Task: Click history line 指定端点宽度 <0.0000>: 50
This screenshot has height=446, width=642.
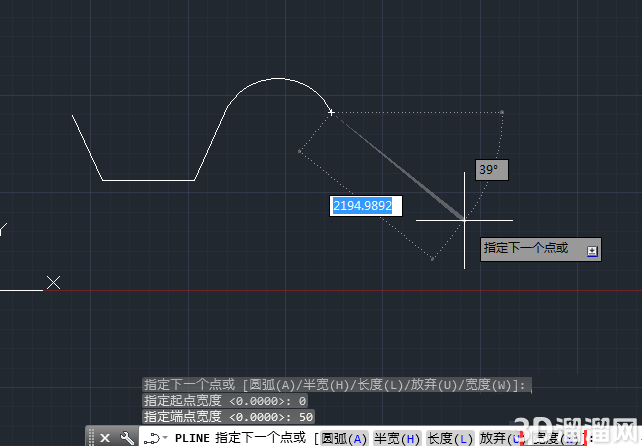Action: coord(228,417)
